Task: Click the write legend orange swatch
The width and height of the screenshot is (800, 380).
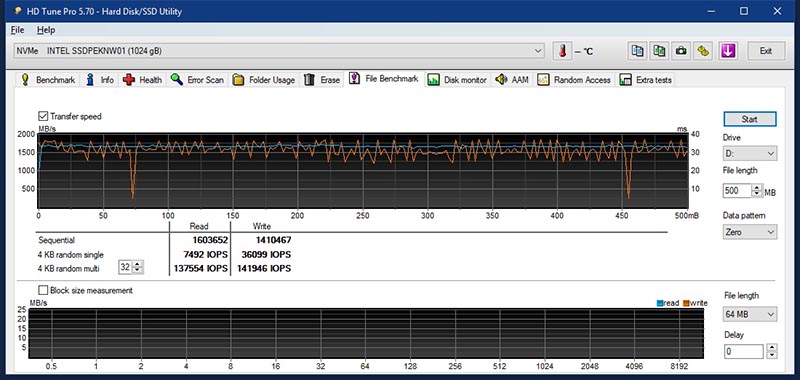Action: click(686, 303)
